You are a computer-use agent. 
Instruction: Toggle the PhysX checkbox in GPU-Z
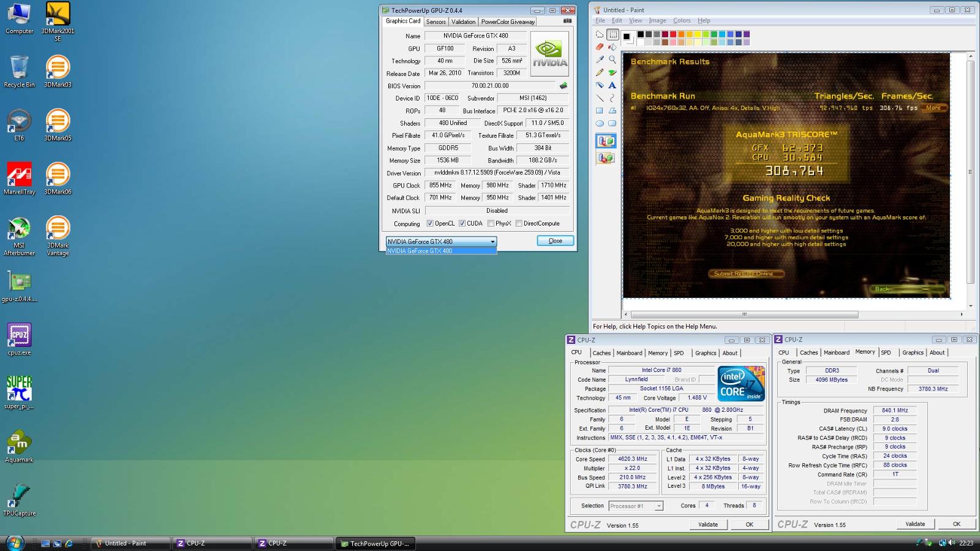click(491, 224)
